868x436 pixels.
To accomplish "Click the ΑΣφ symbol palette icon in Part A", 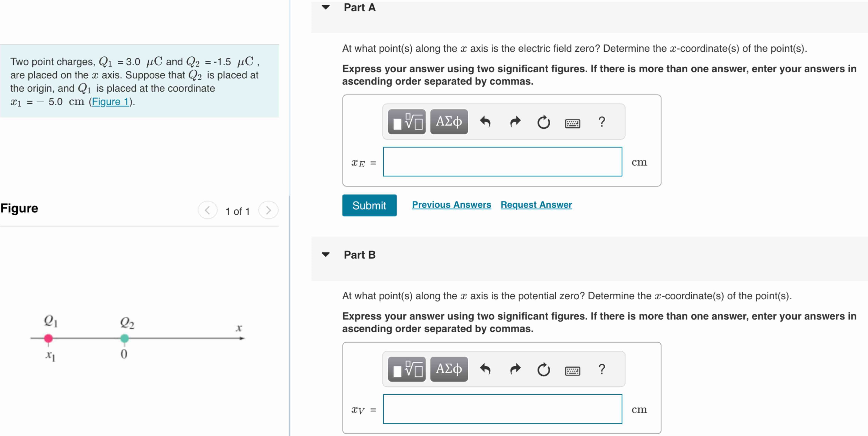I will [x=452, y=124].
